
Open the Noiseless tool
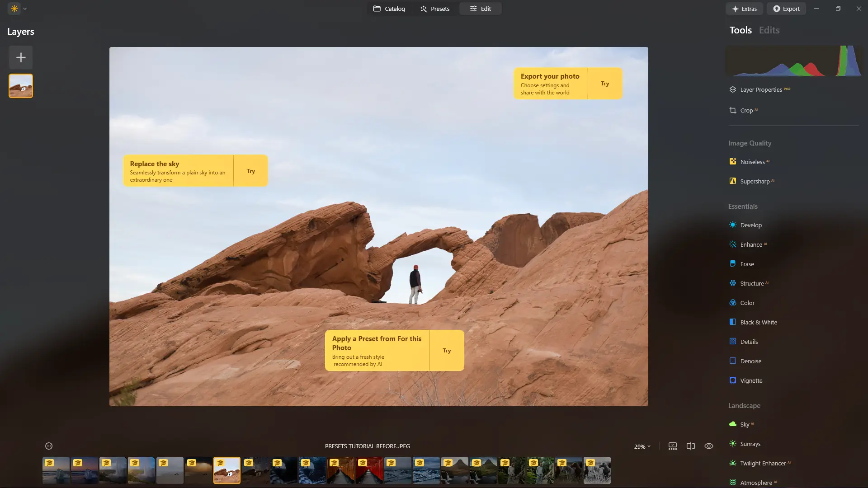(752, 162)
